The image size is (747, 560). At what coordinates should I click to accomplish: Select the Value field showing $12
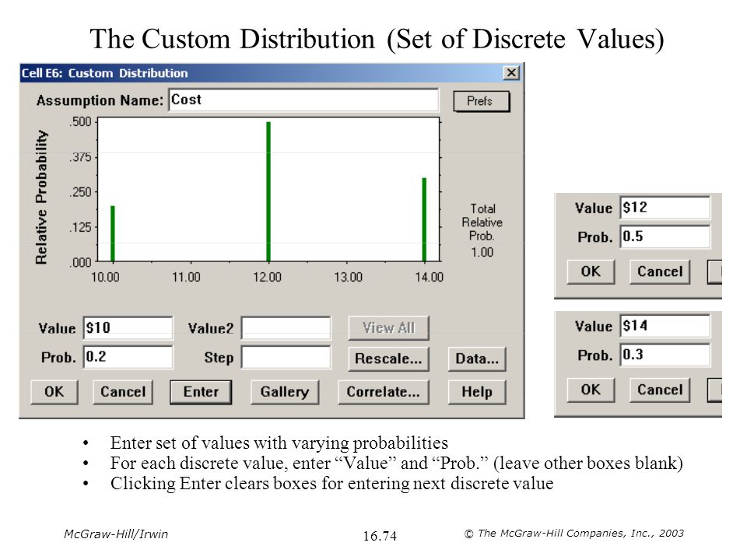coord(665,208)
